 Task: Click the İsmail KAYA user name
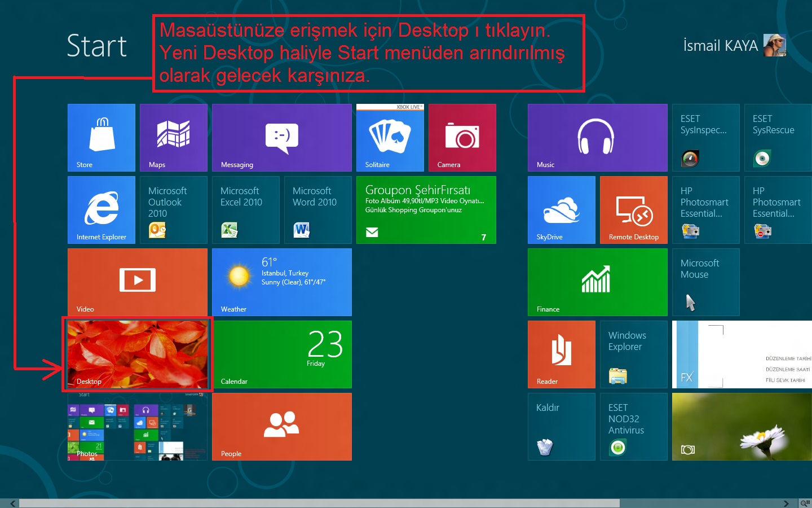click(x=720, y=46)
